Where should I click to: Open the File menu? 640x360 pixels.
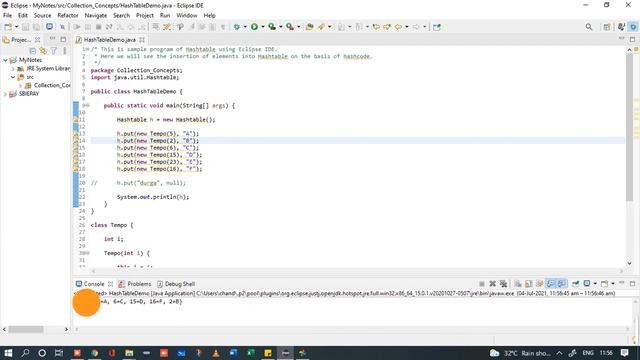click(x=7, y=16)
